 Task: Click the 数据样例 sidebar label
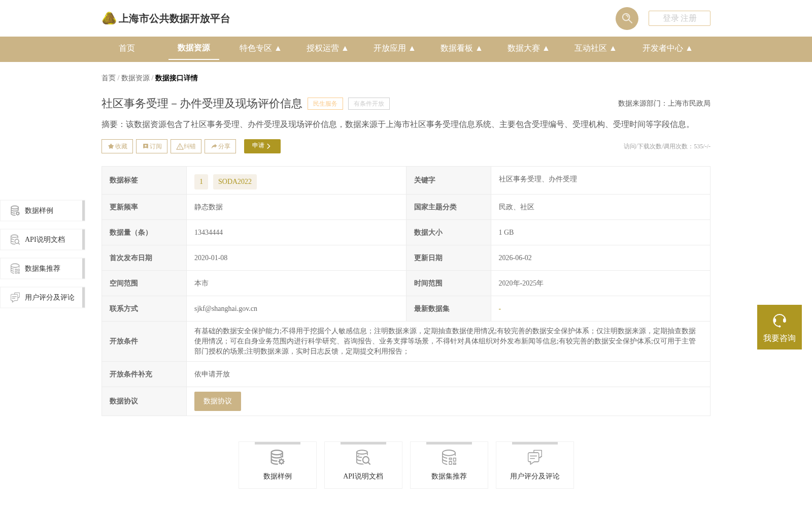tap(39, 211)
